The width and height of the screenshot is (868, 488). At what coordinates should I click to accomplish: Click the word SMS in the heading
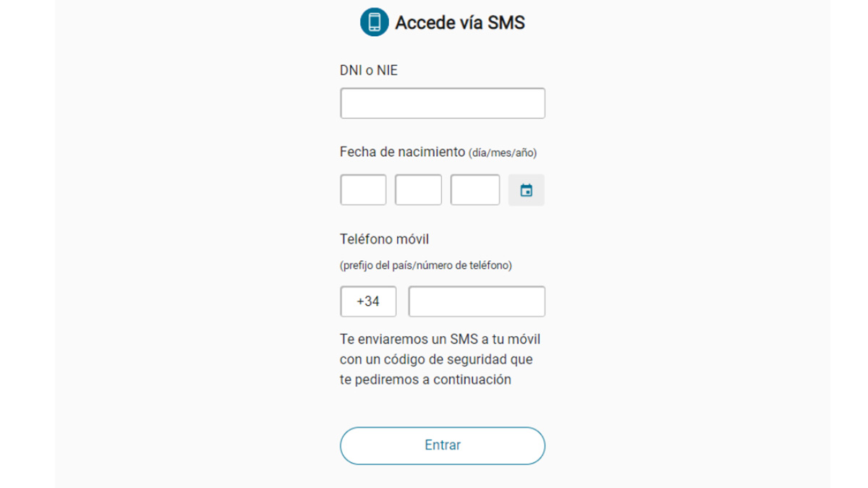506,22
